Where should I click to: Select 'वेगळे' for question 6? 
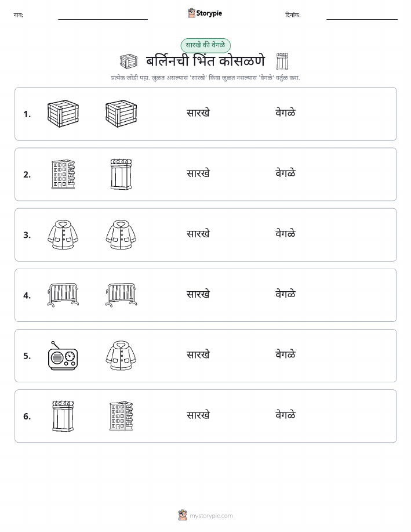point(285,415)
